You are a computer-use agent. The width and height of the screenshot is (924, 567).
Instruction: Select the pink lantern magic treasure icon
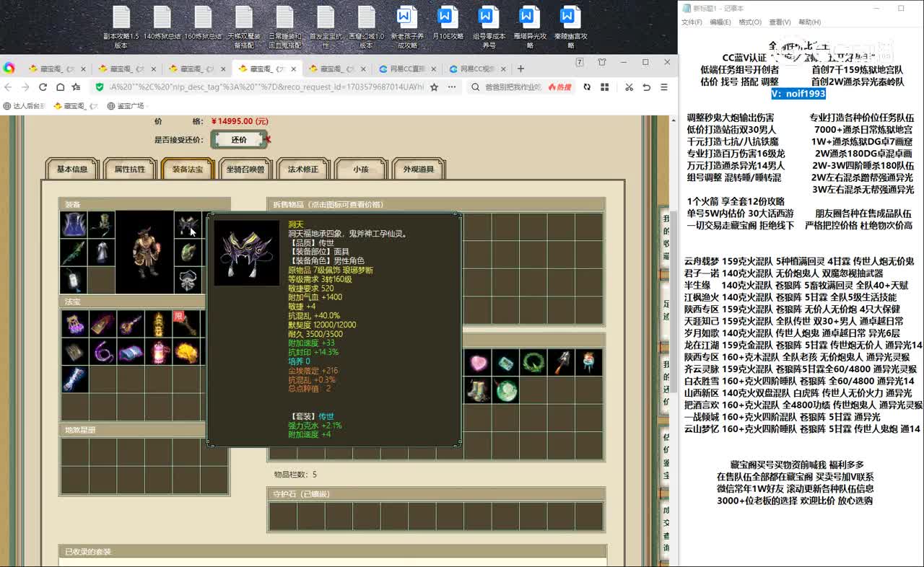(158, 352)
